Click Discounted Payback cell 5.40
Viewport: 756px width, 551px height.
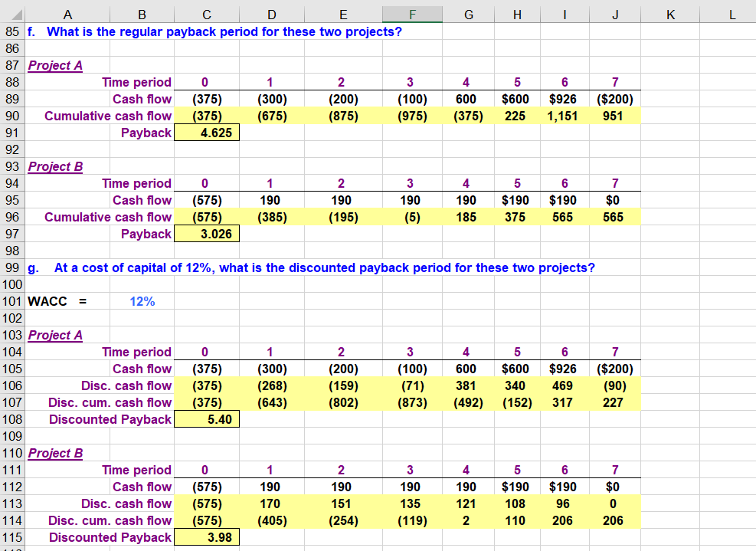207,419
